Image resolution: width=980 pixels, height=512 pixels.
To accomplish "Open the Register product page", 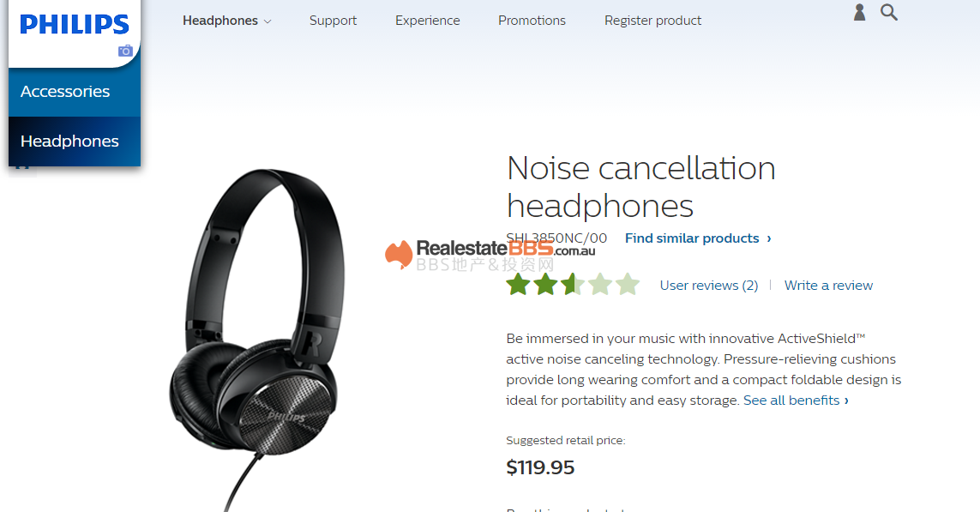I will (652, 21).
